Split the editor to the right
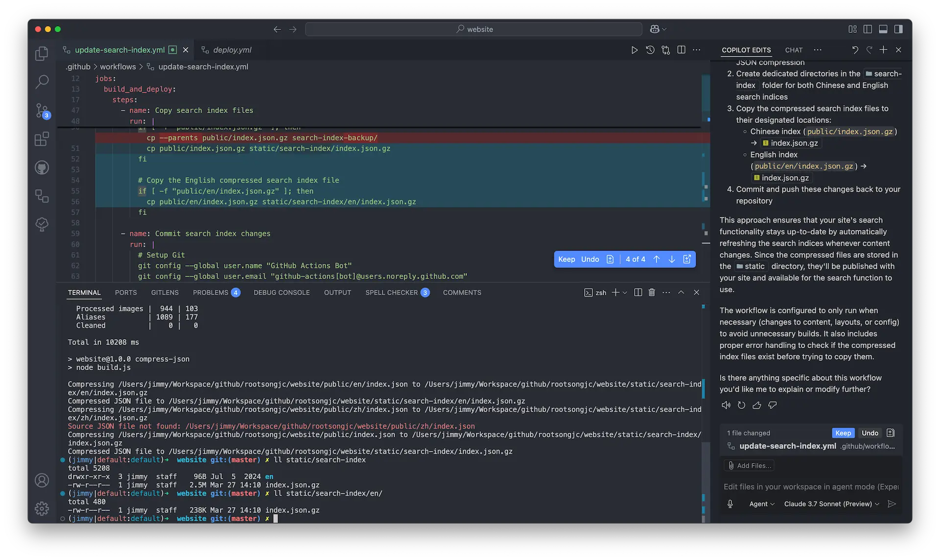The image size is (940, 560). click(x=681, y=50)
